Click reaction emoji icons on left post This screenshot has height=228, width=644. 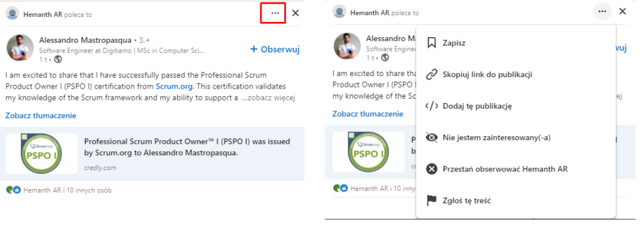coord(13,190)
